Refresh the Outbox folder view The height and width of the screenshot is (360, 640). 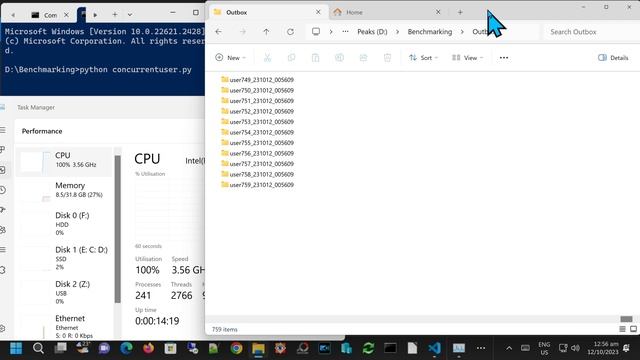pos(290,31)
